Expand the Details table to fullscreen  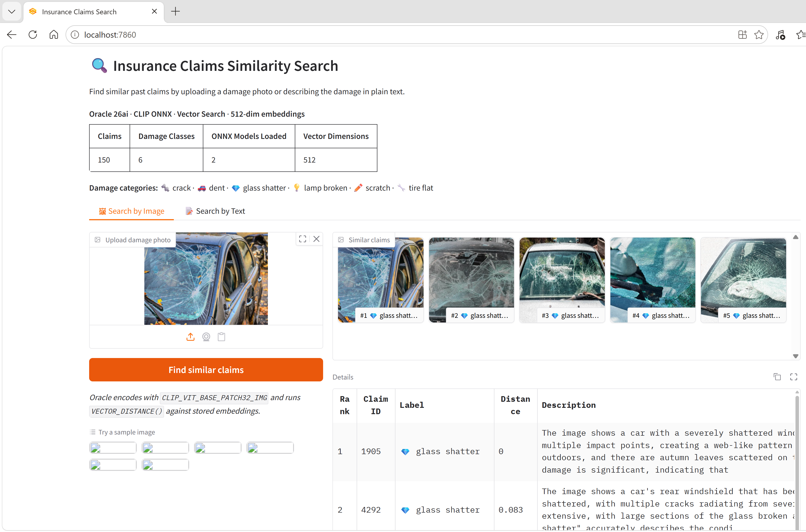coord(793,376)
